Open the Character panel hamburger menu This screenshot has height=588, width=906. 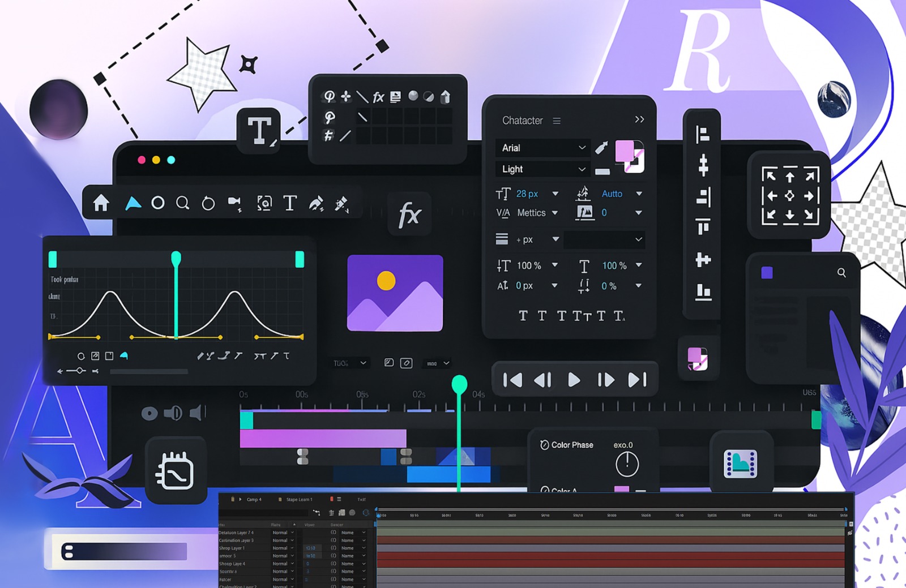click(x=557, y=121)
